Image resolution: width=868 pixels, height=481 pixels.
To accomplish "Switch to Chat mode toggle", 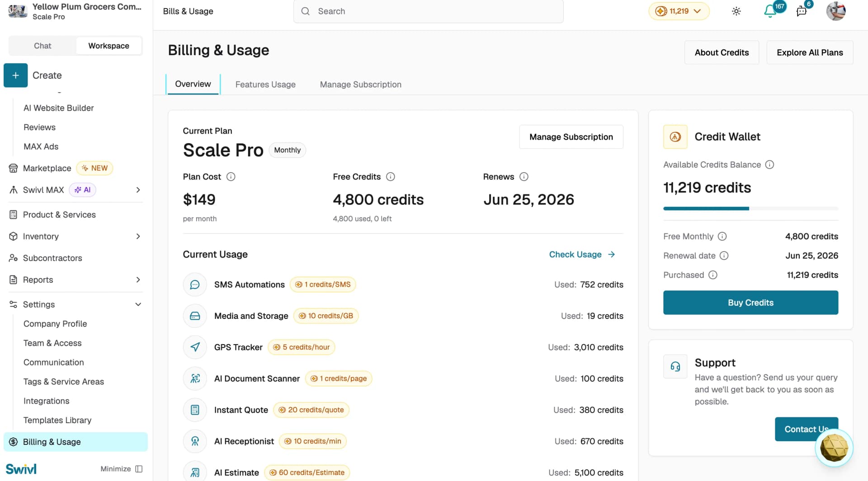I will [42, 46].
